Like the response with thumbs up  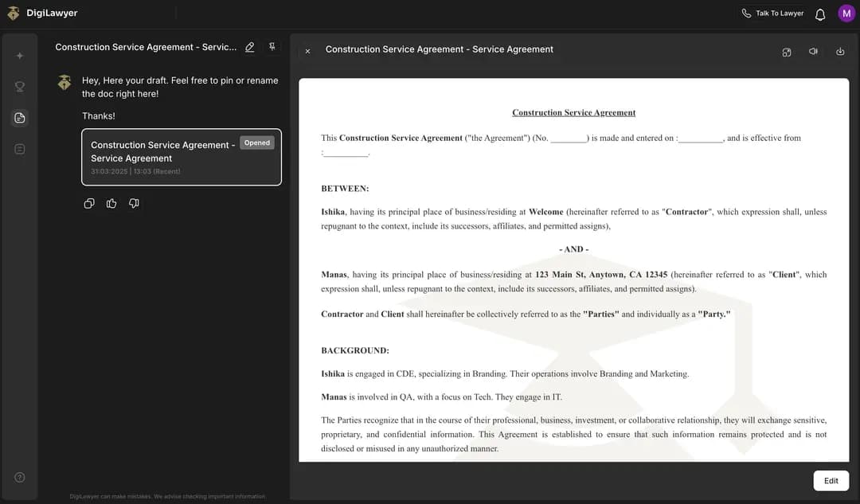[x=111, y=204]
